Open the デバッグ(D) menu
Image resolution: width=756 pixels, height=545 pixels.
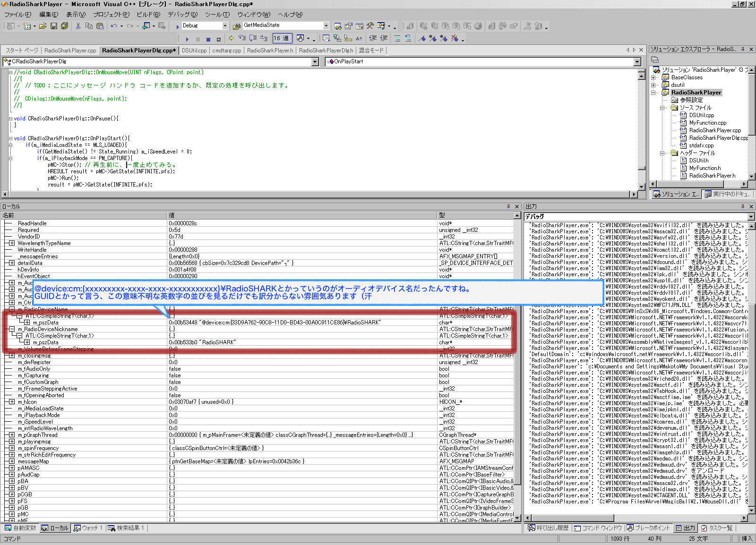tap(182, 15)
